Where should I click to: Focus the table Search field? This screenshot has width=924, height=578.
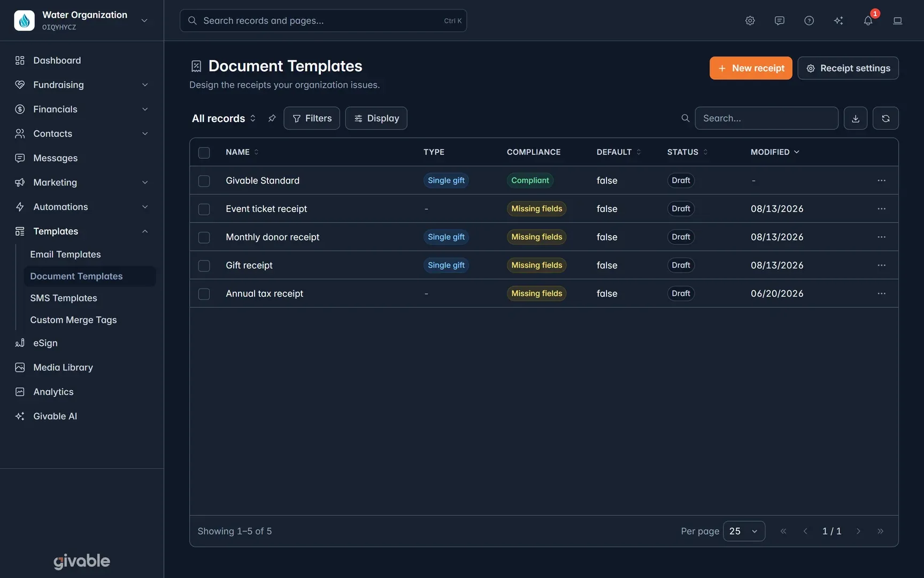coord(766,118)
